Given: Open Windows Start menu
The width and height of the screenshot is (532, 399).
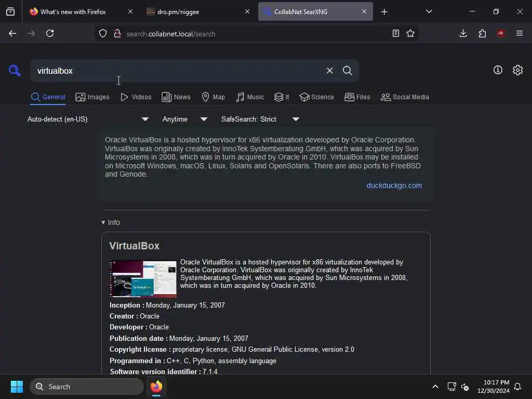Looking at the screenshot, I should point(17,387).
